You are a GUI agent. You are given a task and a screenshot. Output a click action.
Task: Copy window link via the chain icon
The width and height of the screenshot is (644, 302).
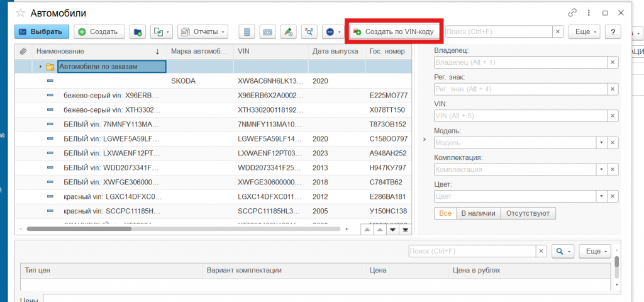(x=572, y=13)
